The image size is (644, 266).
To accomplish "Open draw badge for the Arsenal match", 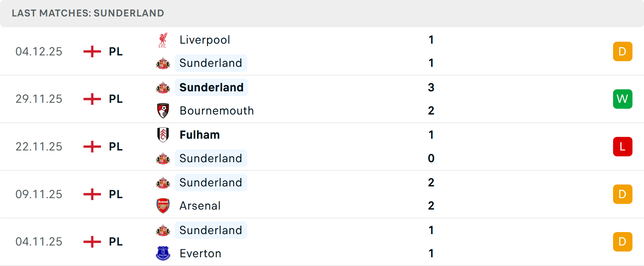I will click(623, 194).
